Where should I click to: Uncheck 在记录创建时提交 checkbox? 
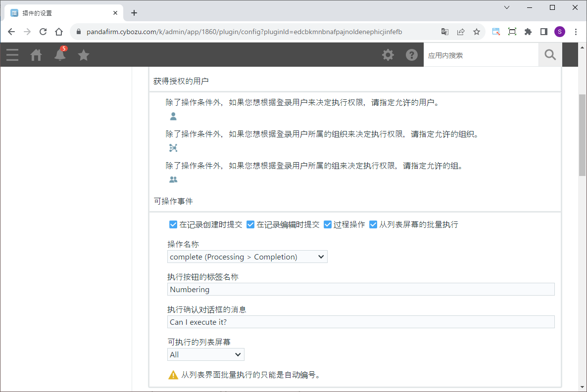coord(173,224)
